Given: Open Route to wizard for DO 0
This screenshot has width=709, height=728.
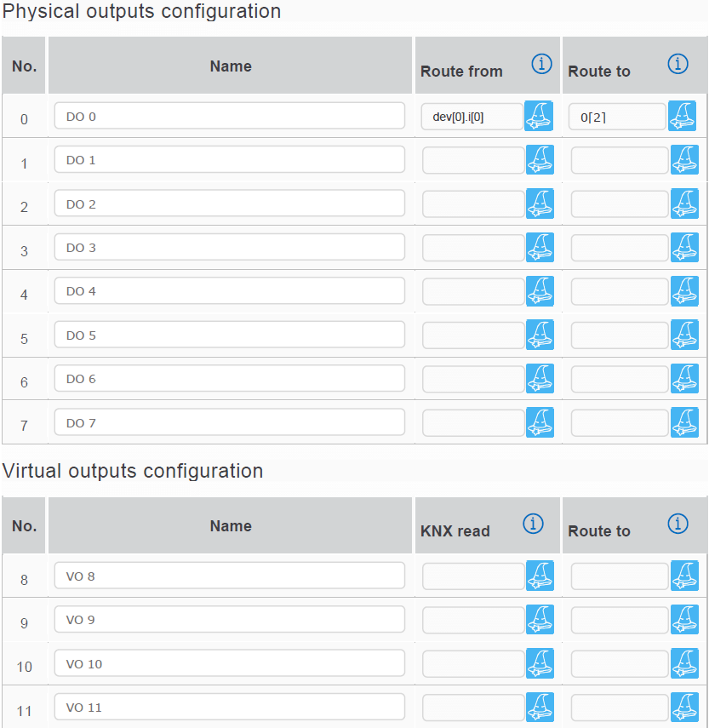Looking at the screenshot, I should pos(682,116).
